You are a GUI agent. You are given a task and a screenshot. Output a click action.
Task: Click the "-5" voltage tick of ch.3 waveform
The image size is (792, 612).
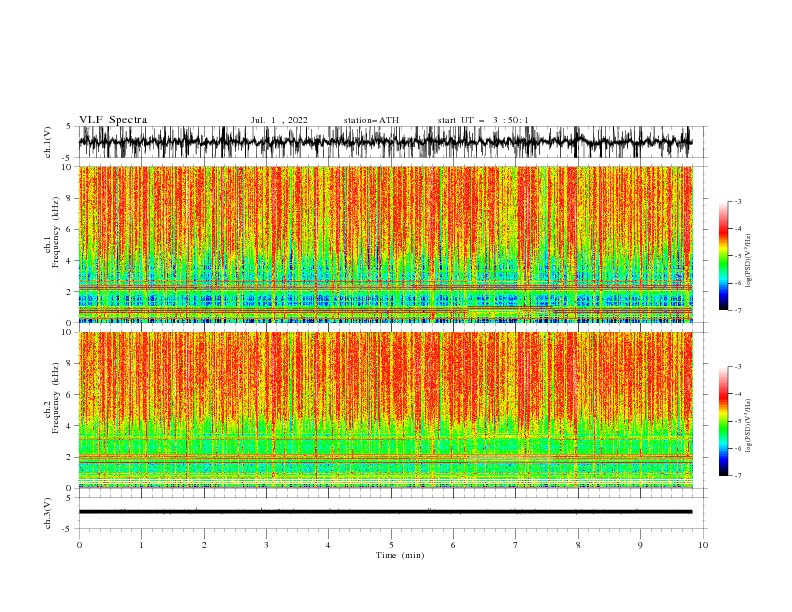[67, 529]
